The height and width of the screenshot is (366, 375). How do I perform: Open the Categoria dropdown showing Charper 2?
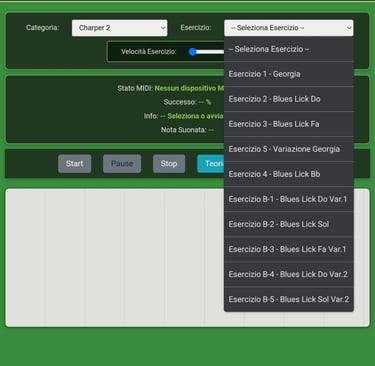tap(119, 28)
